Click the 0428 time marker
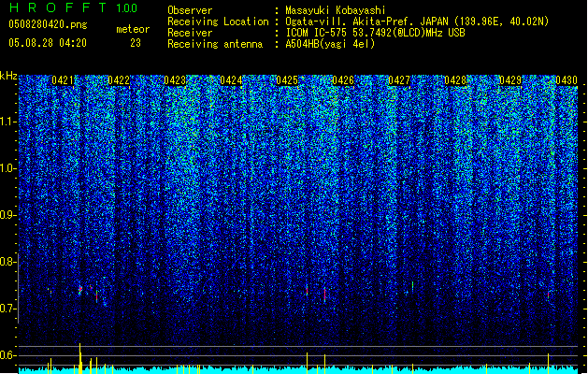Image resolution: width=588 pixels, height=374 pixels. [455, 80]
